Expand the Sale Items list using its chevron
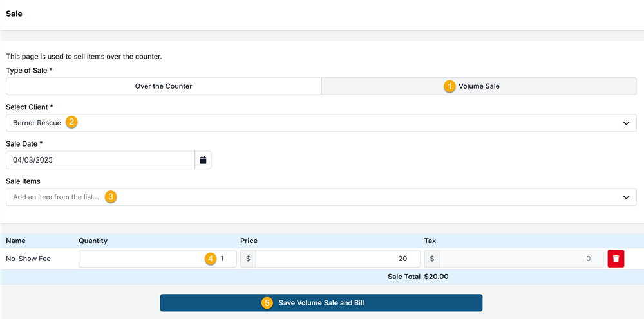 click(626, 197)
